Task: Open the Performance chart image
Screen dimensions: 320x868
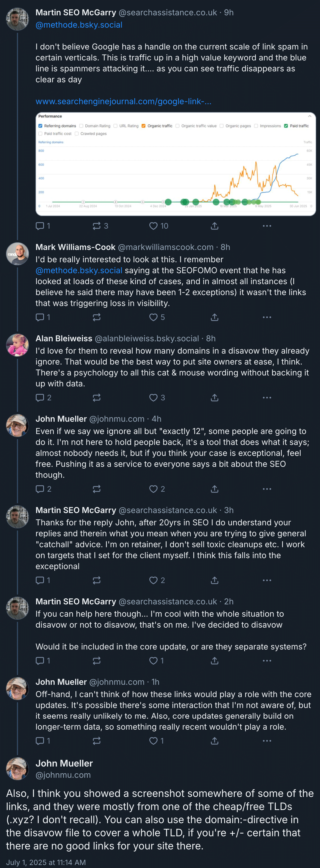Action: pos(176,164)
